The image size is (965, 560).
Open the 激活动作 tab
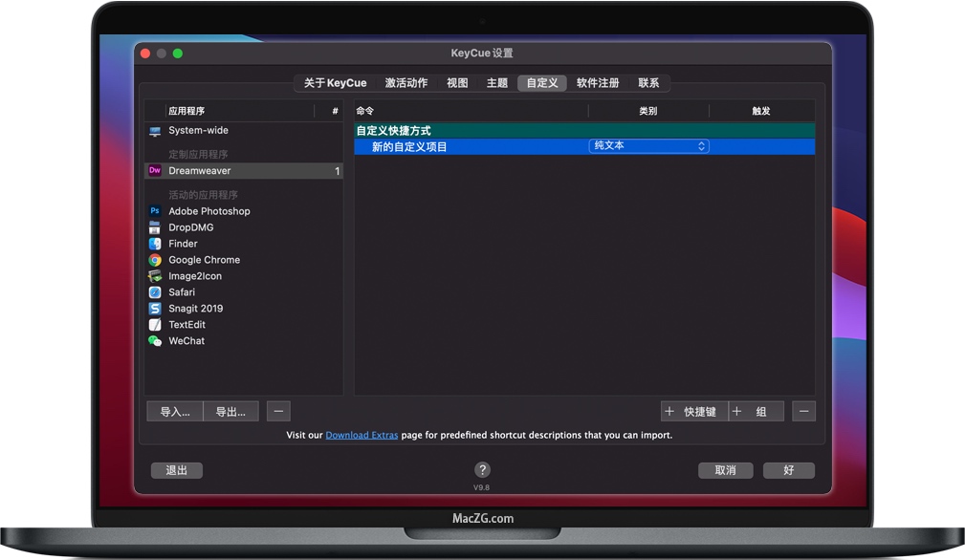[x=406, y=83]
